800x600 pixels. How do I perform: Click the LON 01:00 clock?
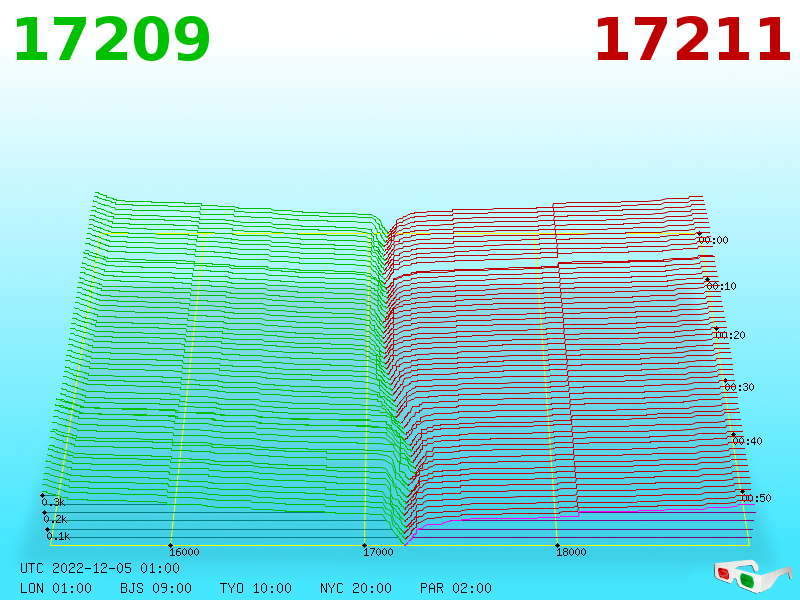(56, 588)
